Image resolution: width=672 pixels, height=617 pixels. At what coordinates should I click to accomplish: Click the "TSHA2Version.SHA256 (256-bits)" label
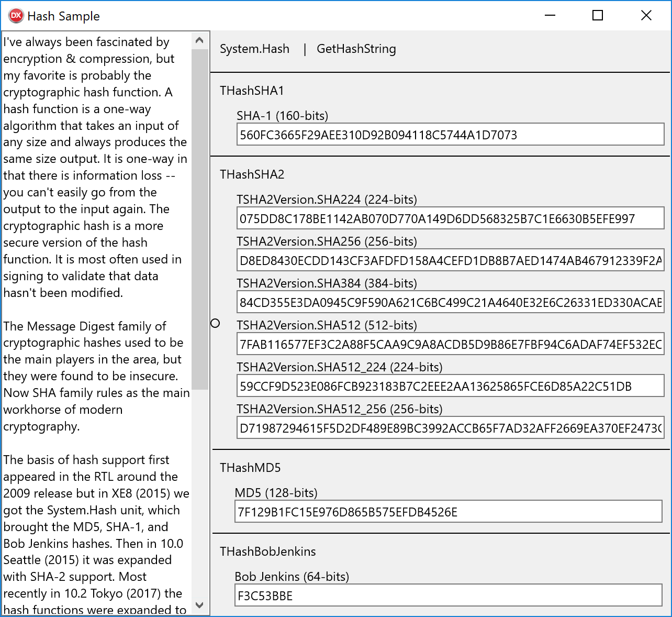tap(327, 241)
